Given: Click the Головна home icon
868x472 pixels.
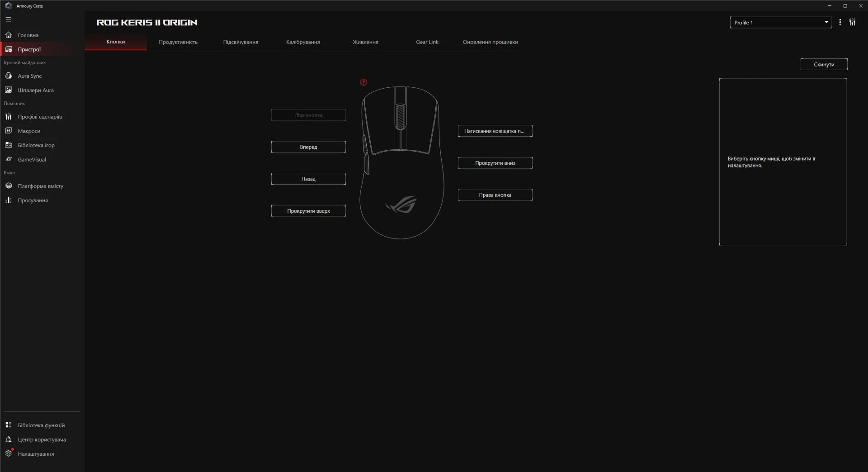Looking at the screenshot, I should (x=8, y=35).
